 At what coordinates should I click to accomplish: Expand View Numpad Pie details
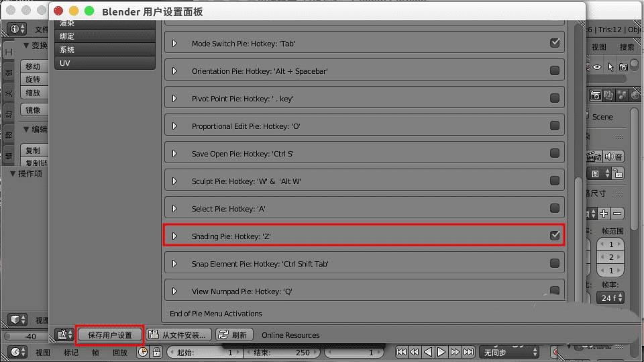click(x=174, y=291)
